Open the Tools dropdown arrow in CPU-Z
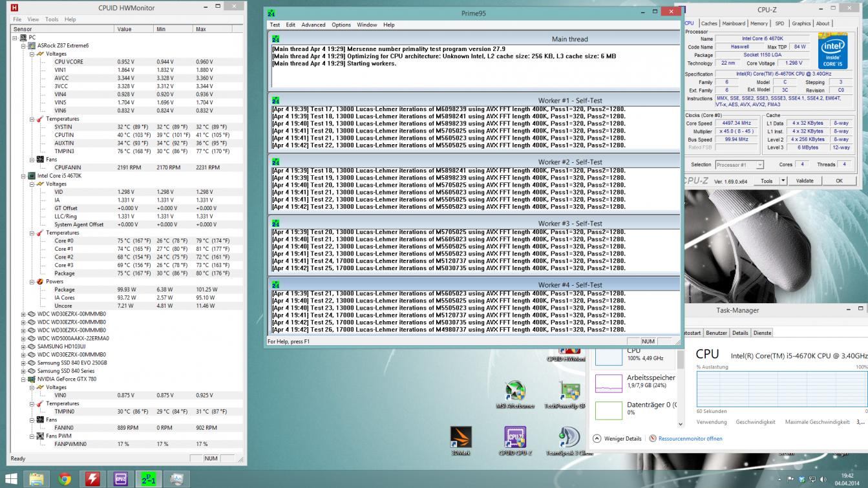 pyautogui.click(x=783, y=181)
